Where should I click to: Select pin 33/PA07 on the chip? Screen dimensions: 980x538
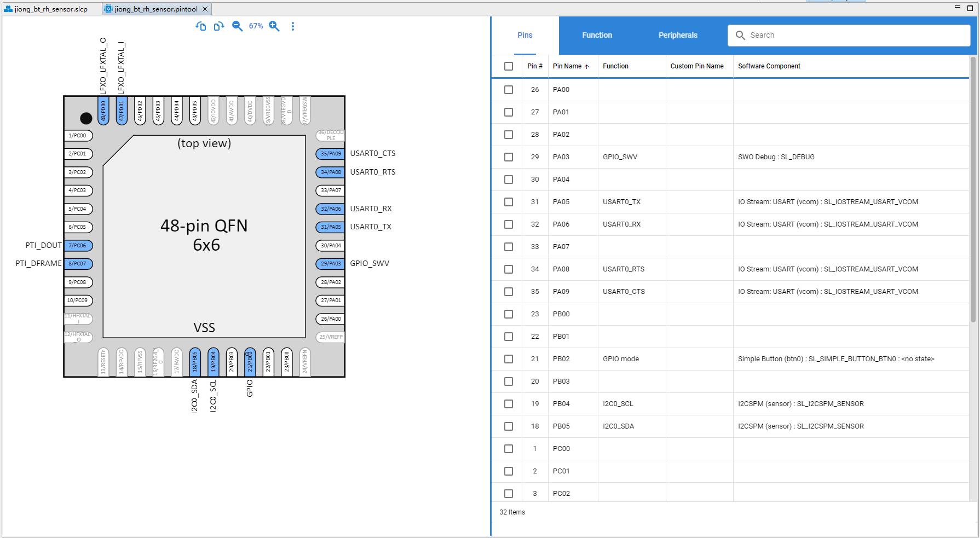[x=330, y=190]
